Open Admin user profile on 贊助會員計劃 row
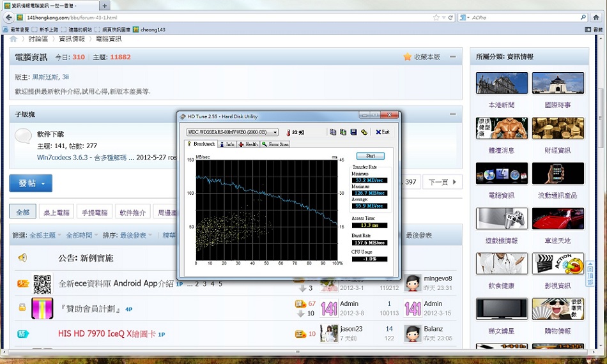607x364 pixels. point(349,304)
